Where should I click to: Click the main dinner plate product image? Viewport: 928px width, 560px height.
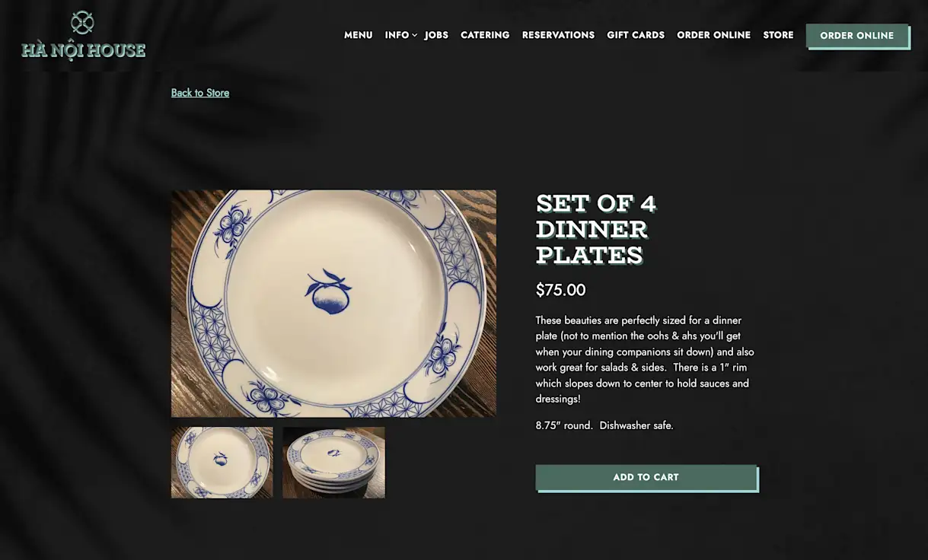333,304
